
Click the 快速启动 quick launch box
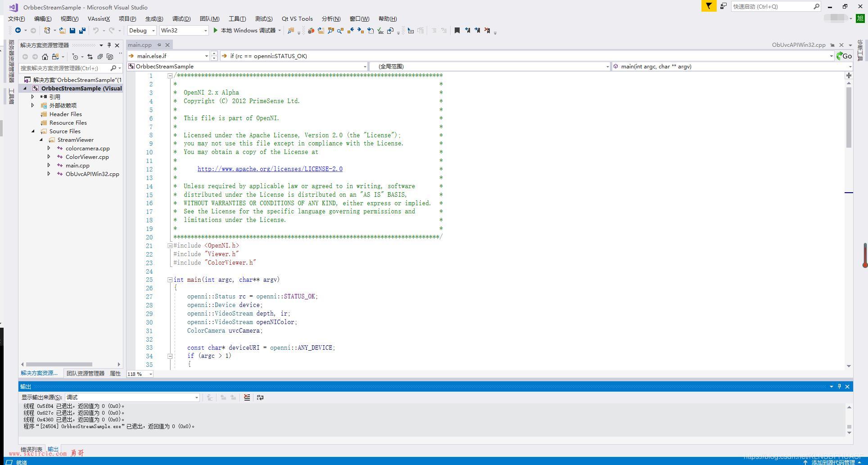(x=776, y=6)
